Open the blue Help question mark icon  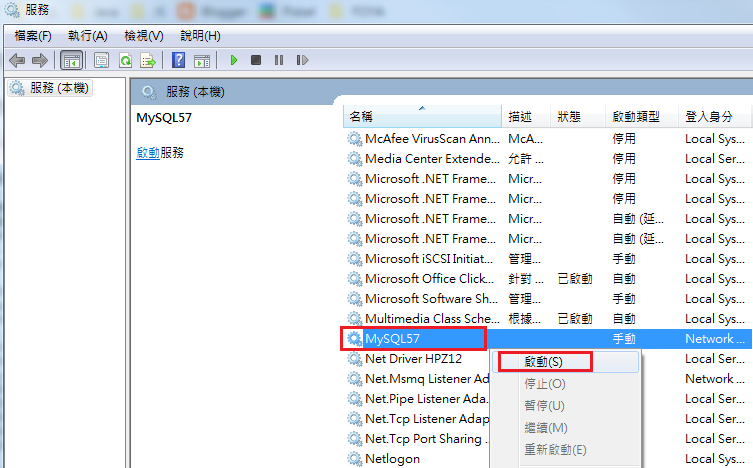[178, 60]
